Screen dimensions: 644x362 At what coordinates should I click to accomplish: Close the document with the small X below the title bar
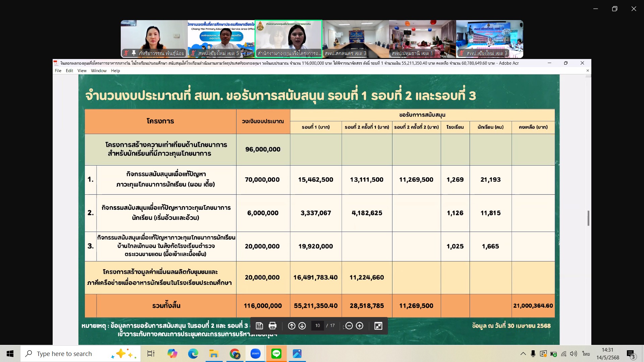tap(588, 70)
